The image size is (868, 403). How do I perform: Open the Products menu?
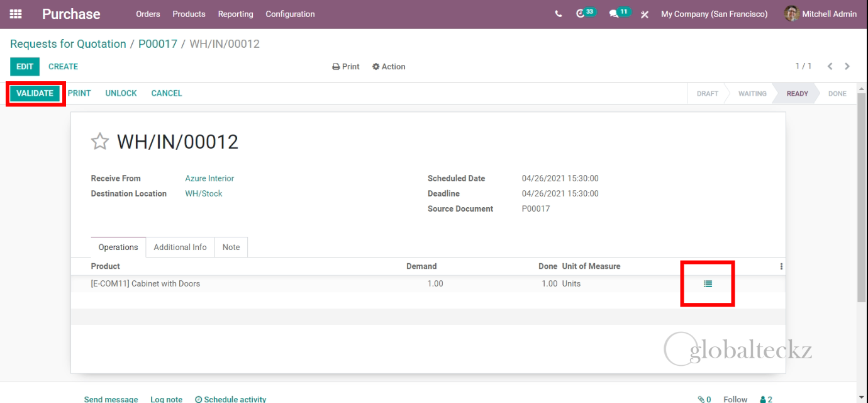189,14
